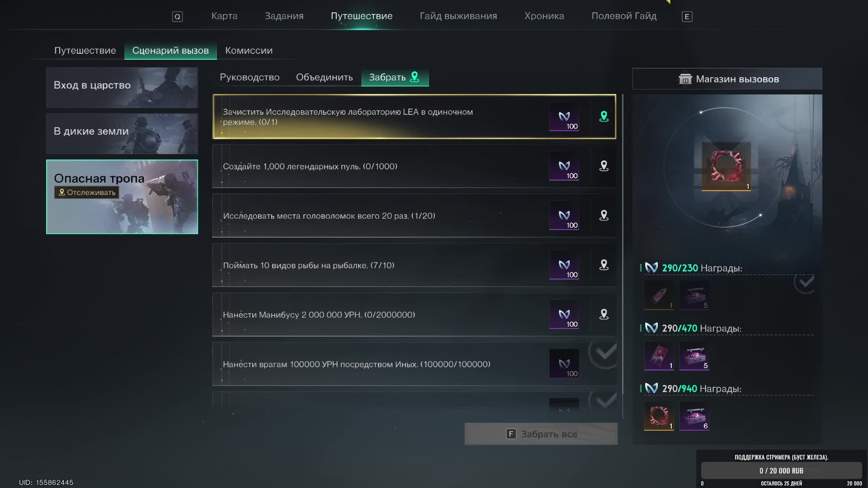Track the 1,000 legendary bullets challenge pin

point(604,166)
